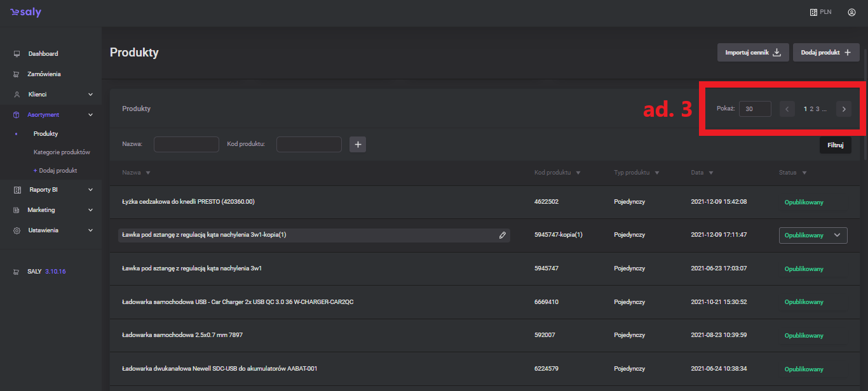The width and height of the screenshot is (868, 391).
Task: Click the Importuj cennik button
Action: tap(753, 53)
